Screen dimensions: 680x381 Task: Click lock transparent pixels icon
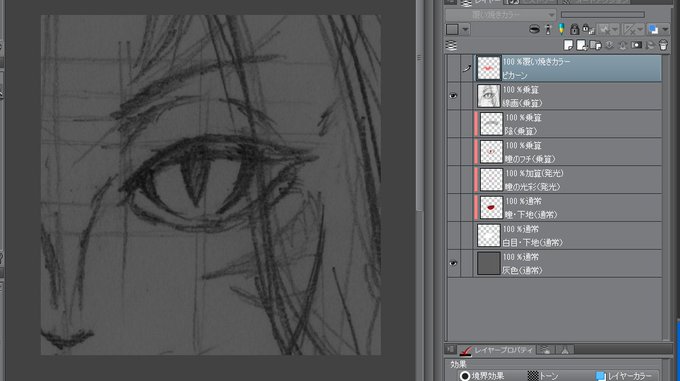tap(588, 29)
